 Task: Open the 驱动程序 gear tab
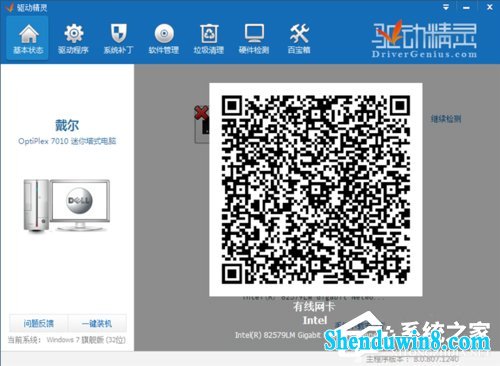(x=73, y=38)
